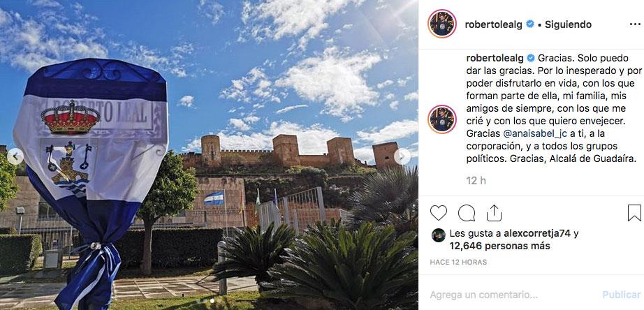This screenshot has height=310, width=644.
Task: Open comments via speech bubble icon
Action: (x=466, y=213)
